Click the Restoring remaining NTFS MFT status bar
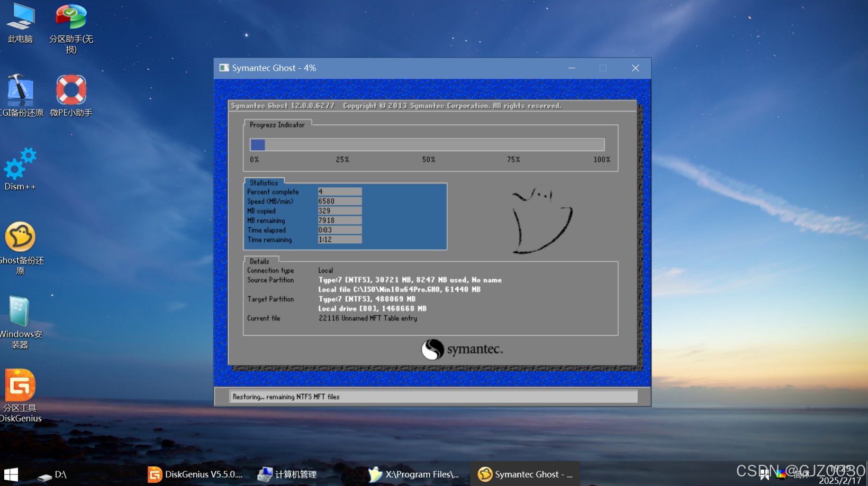The height and width of the screenshot is (486, 868). coord(433,397)
